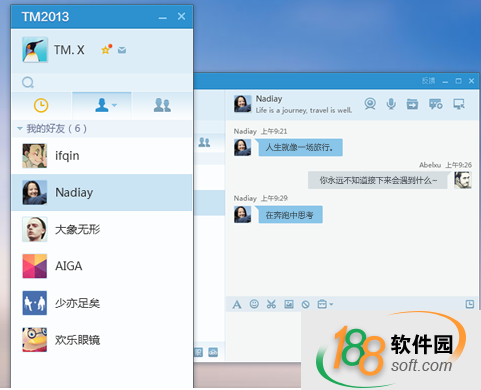Open the emoji smiley picker
Screen dimensions: 481x390
(254, 304)
